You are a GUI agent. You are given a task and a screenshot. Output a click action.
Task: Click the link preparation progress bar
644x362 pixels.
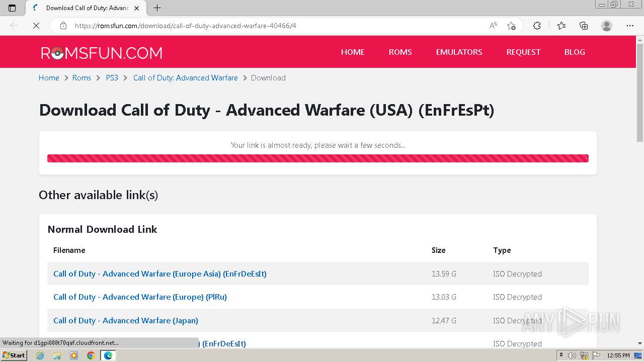click(x=318, y=158)
